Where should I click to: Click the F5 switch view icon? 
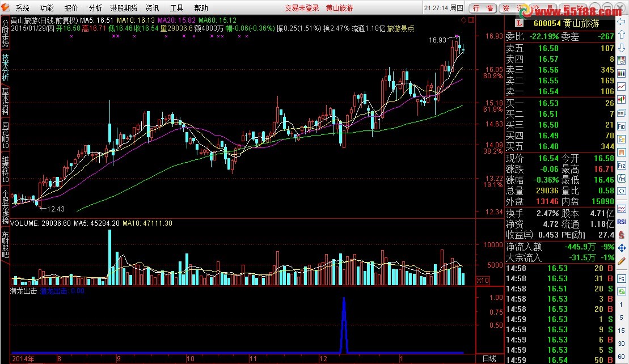pos(622,278)
